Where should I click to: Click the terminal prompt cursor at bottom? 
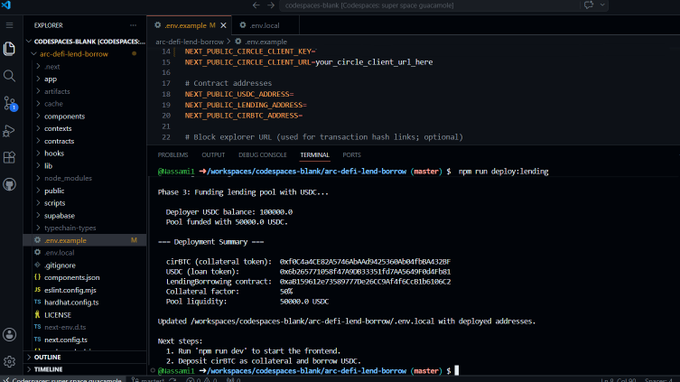click(456, 371)
